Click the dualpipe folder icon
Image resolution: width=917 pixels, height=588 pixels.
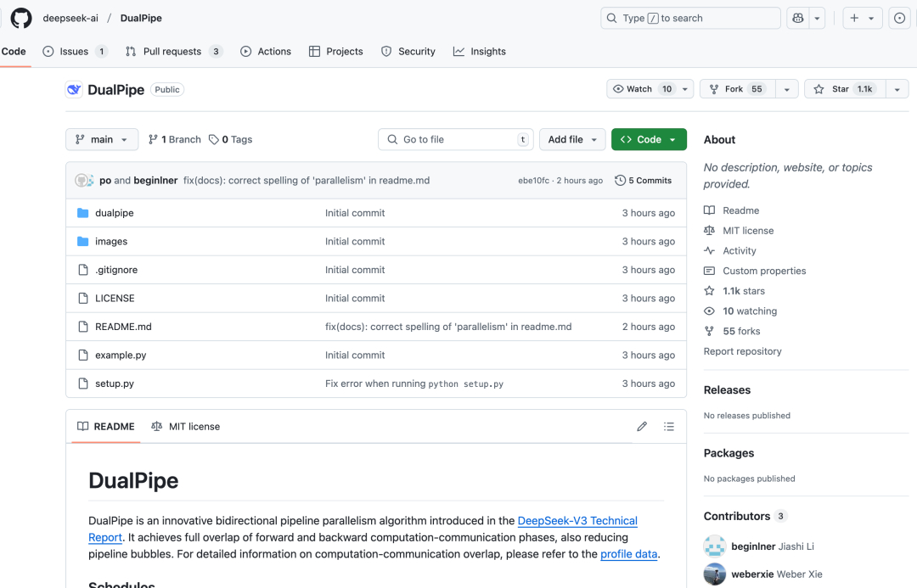(x=83, y=213)
